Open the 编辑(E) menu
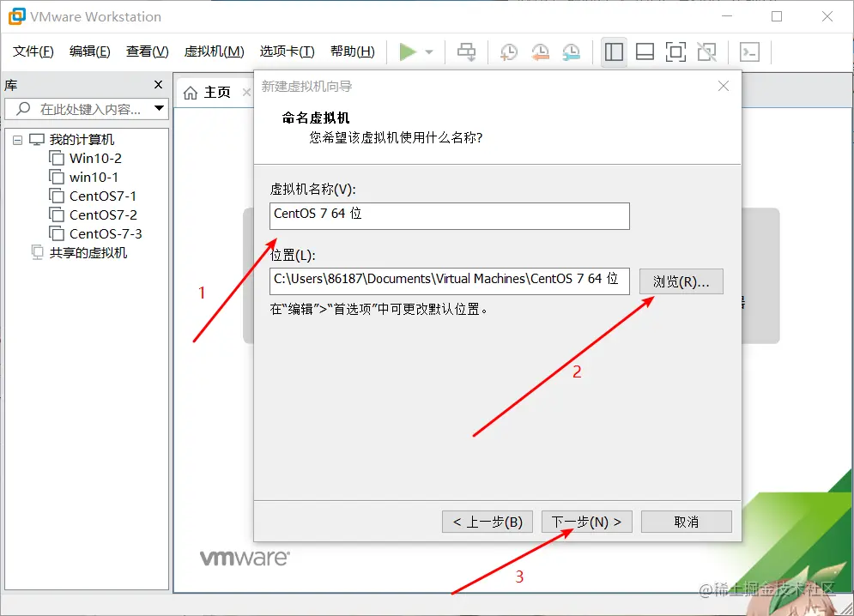 pos(90,51)
